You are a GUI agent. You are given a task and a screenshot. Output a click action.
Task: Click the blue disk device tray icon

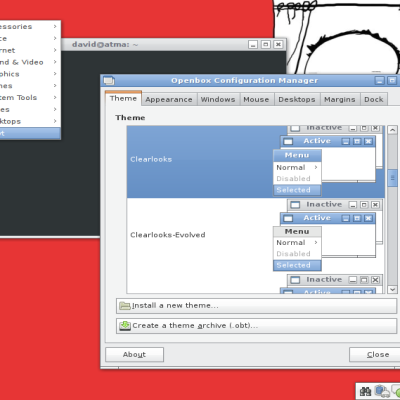[x=381, y=391]
